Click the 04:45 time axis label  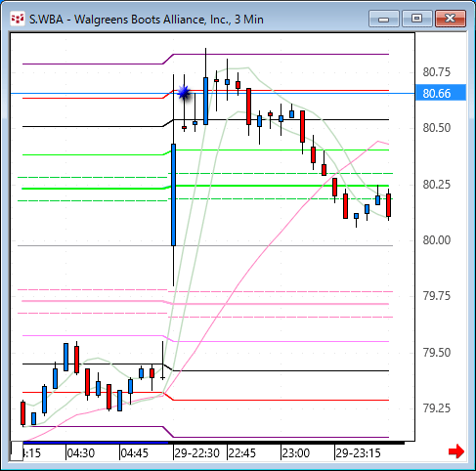click(x=135, y=453)
